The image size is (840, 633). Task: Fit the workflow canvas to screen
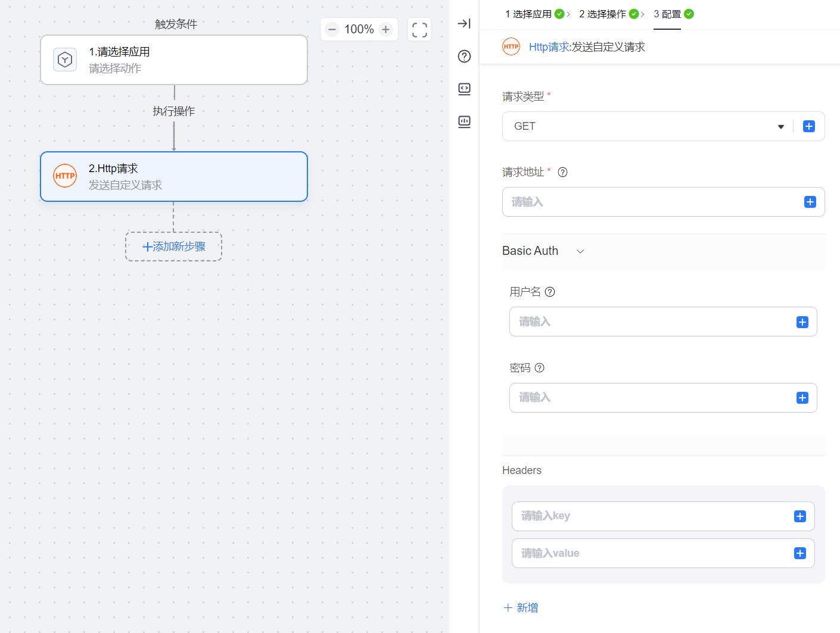419,30
